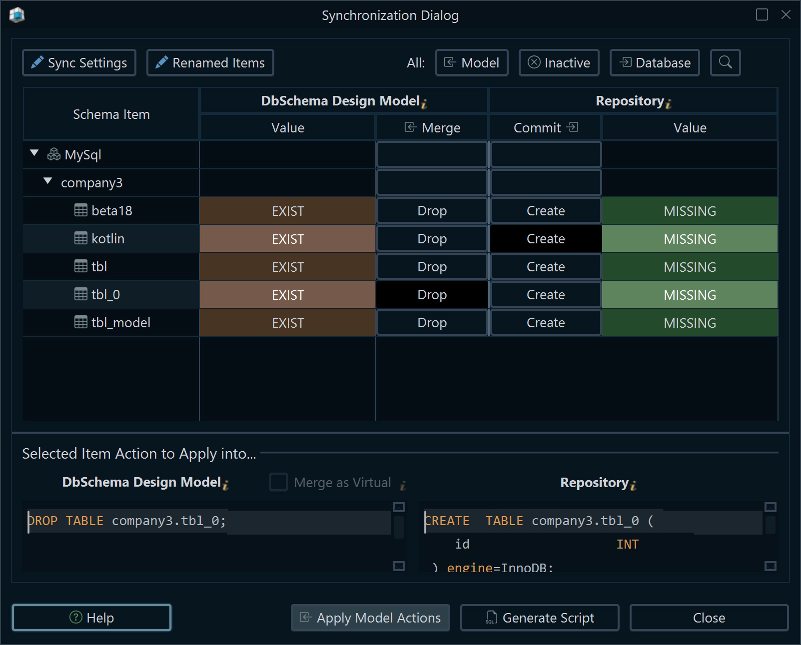
Task: Click the search magnifier icon button
Action: (x=725, y=62)
